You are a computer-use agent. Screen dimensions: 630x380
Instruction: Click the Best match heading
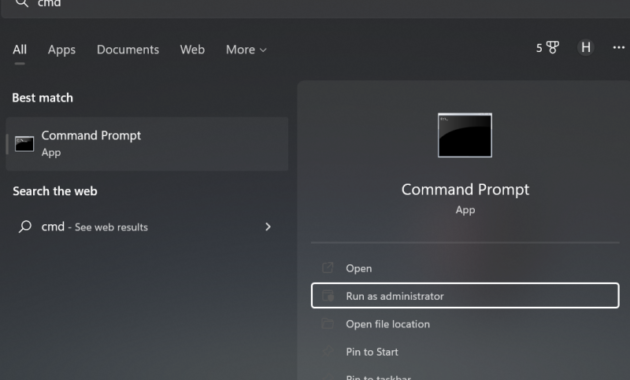tap(43, 98)
